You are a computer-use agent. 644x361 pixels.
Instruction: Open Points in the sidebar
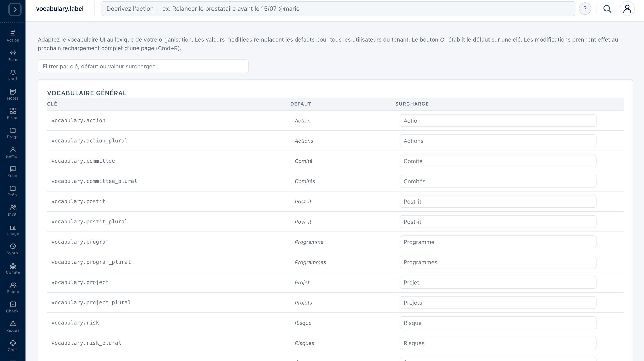tap(13, 288)
